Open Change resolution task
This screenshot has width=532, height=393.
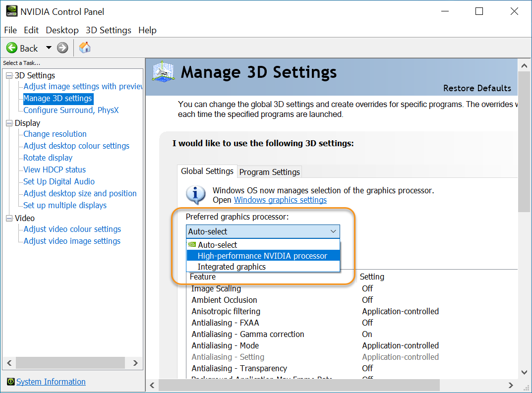[55, 134]
